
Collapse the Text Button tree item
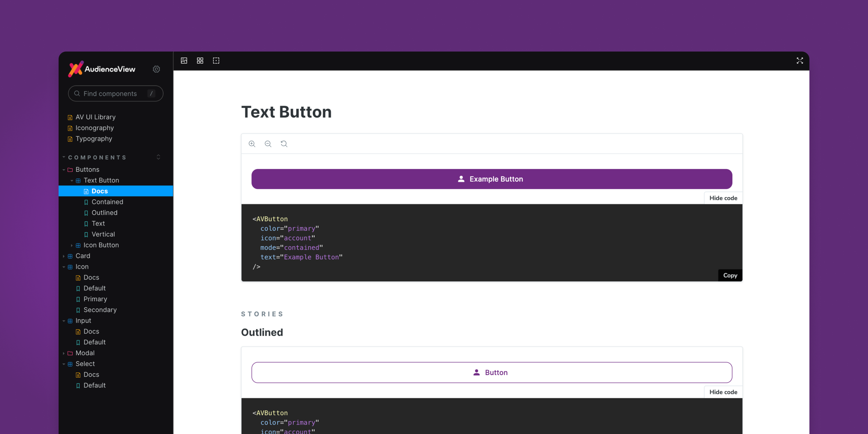(x=72, y=180)
